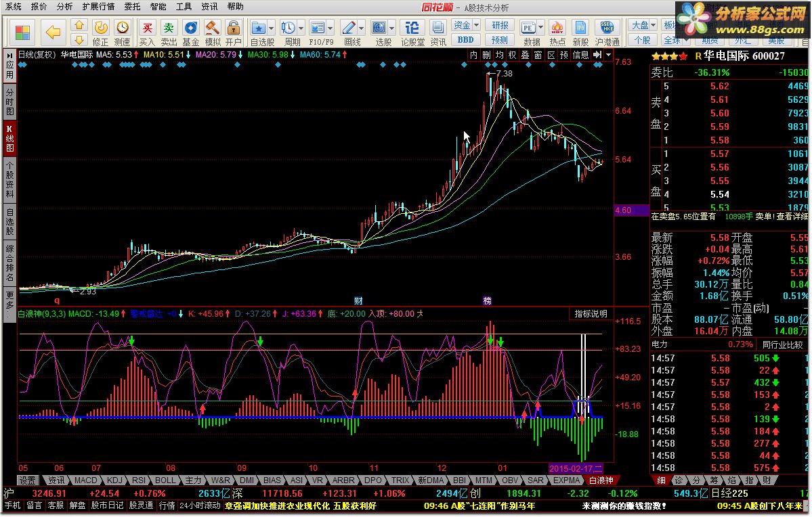Screen dimensions: 812x517
Task: Expand the PE 数据 dropdown arrow
Action: click(x=541, y=28)
